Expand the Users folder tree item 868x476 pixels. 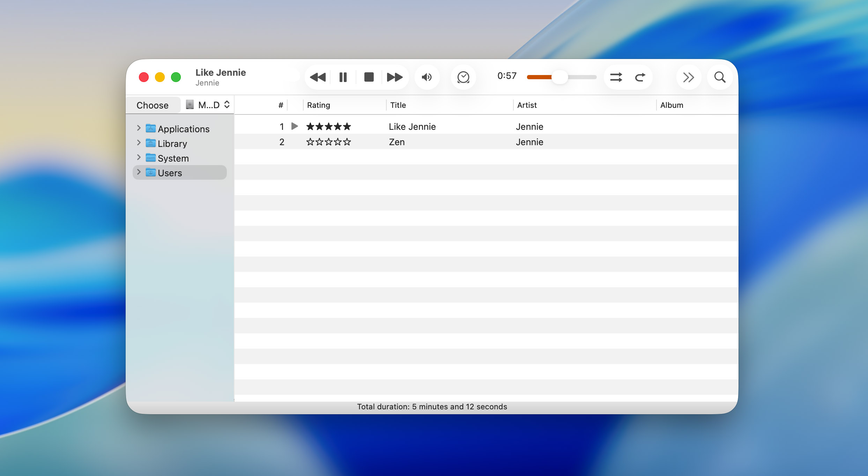[139, 172]
